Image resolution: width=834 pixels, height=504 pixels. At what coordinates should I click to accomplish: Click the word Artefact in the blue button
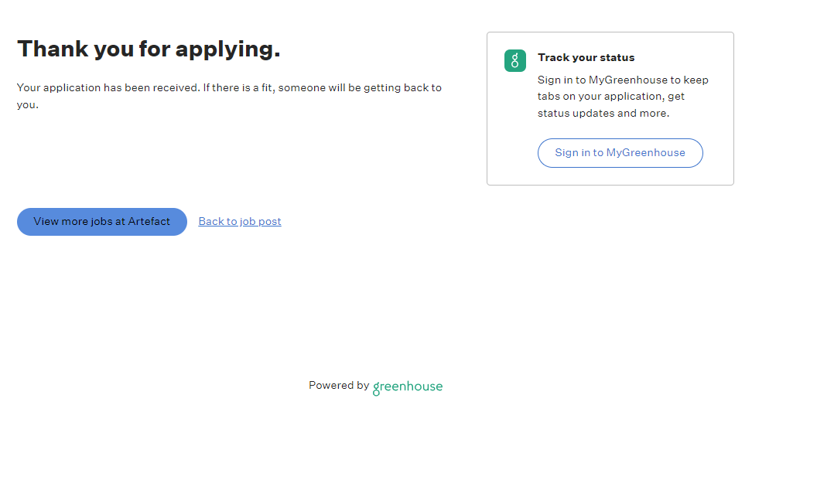[x=149, y=222]
